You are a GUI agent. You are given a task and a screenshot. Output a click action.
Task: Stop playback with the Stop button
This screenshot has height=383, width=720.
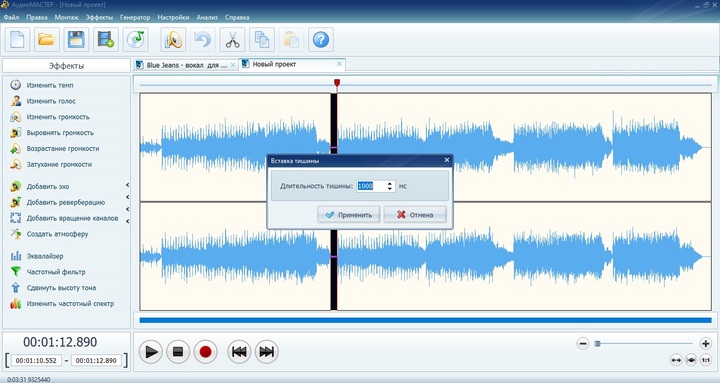(x=178, y=352)
